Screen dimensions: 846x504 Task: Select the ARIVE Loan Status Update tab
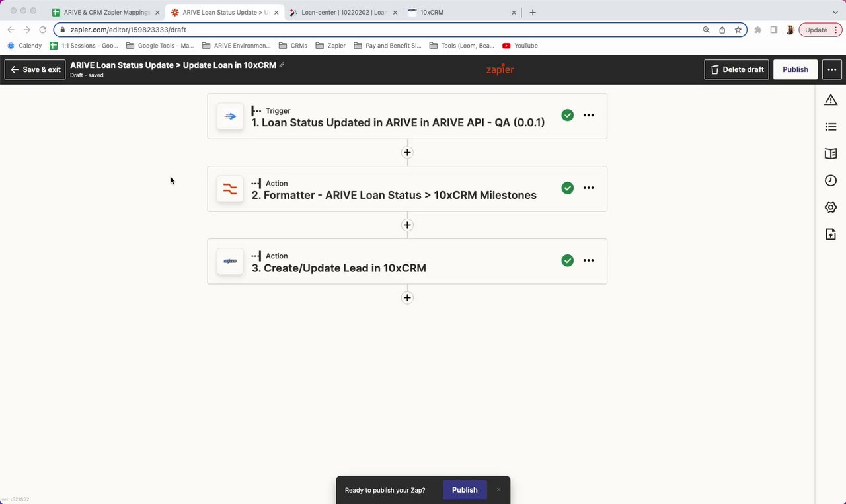[x=225, y=12]
